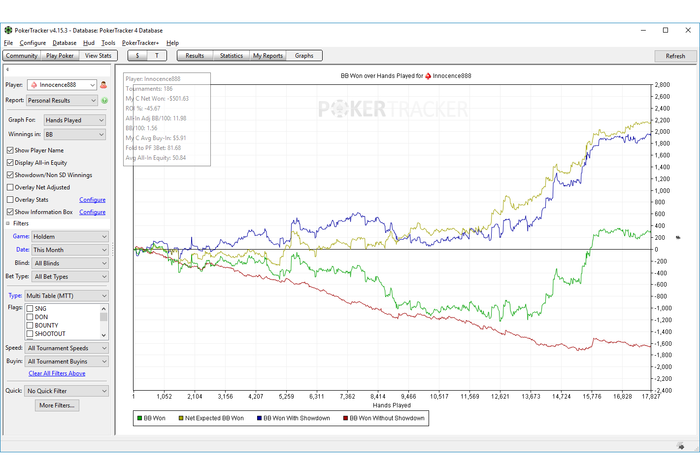Uncheck Show Information Box
The image size is (700, 475).
click(10, 212)
